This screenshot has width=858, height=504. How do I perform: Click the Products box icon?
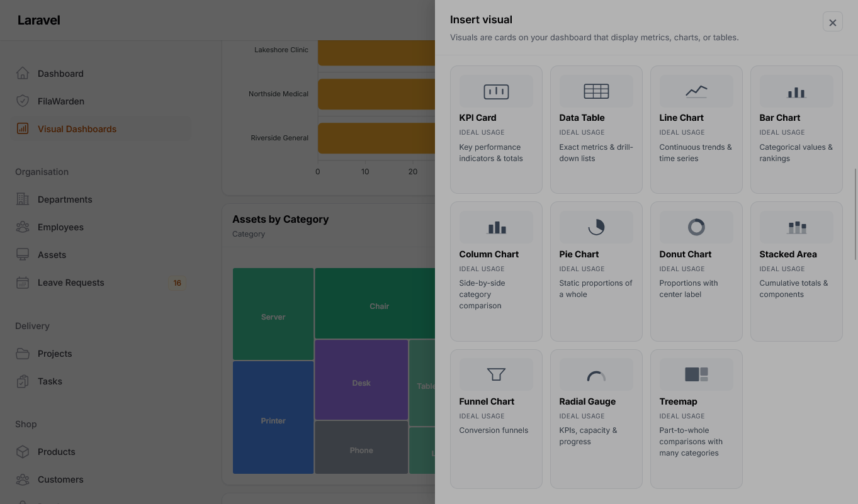click(x=23, y=451)
